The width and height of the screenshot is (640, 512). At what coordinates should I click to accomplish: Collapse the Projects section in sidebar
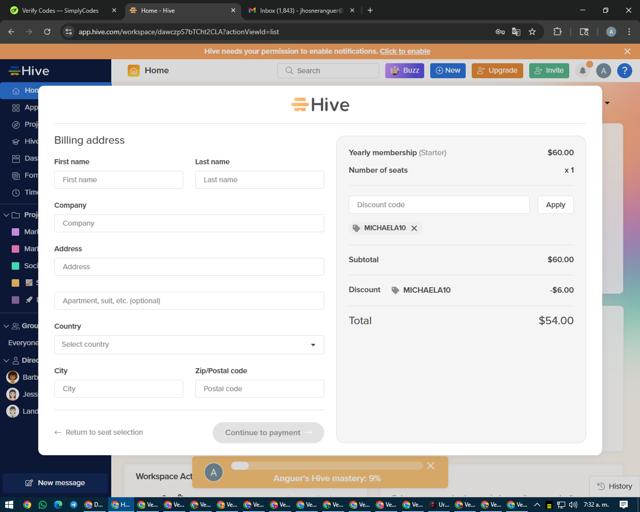coord(6,215)
